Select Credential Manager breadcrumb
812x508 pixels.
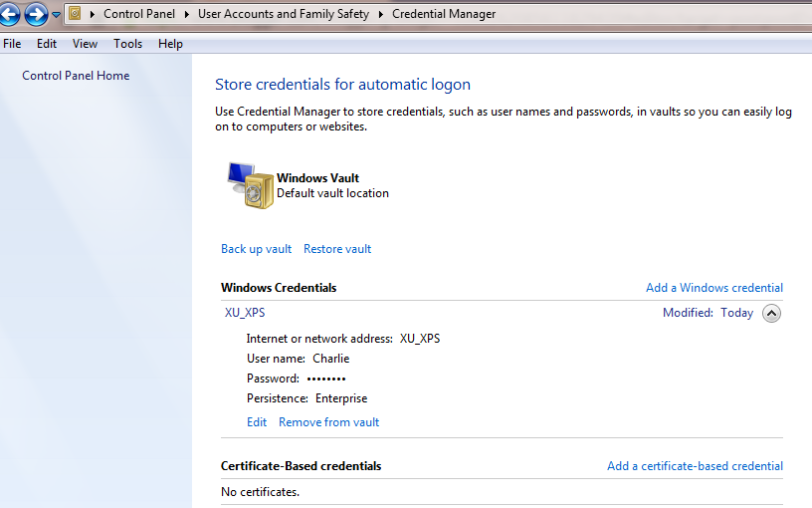coord(444,14)
